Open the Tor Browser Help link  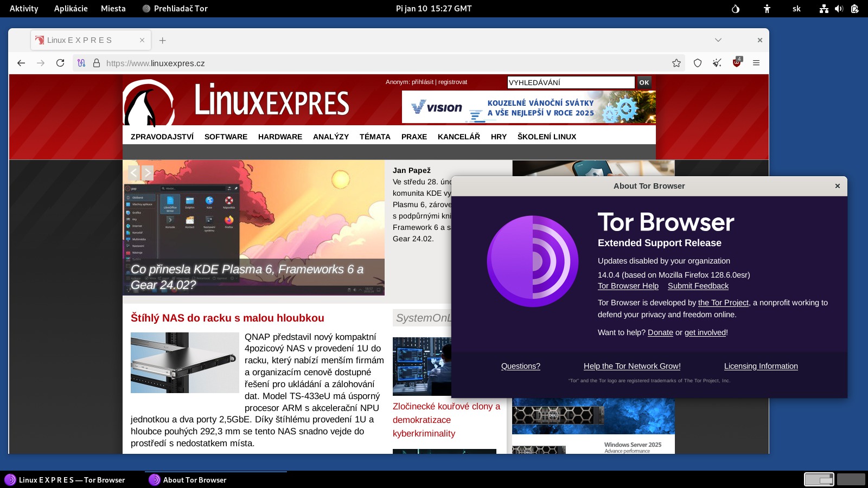tap(628, 286)
